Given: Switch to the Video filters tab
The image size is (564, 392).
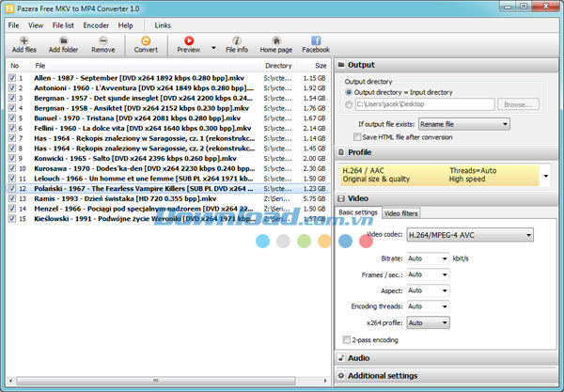Looking at the screenshot, I should click(401, 213).
